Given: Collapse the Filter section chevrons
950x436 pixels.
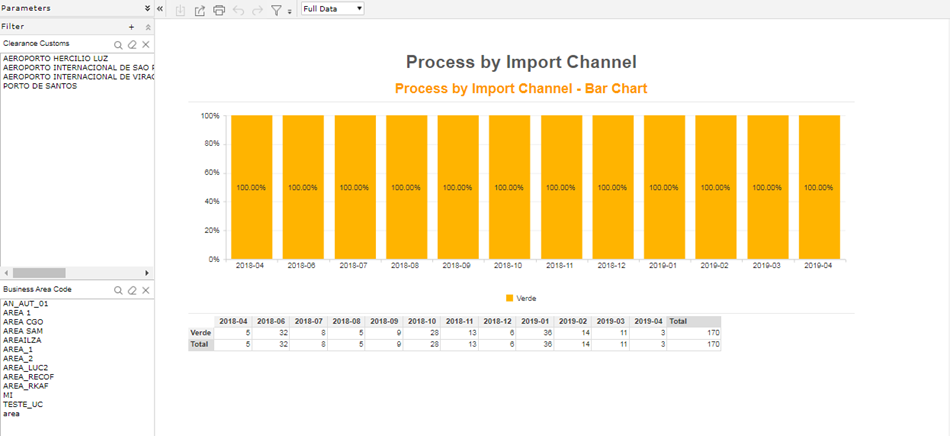Looking at the screenshot, I should click(x=148, y=27).
